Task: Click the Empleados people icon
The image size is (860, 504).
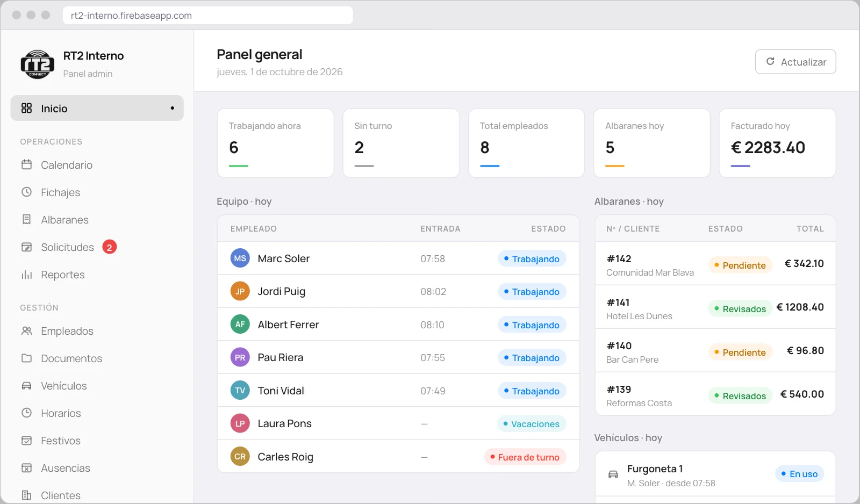Action: (26, 330)
